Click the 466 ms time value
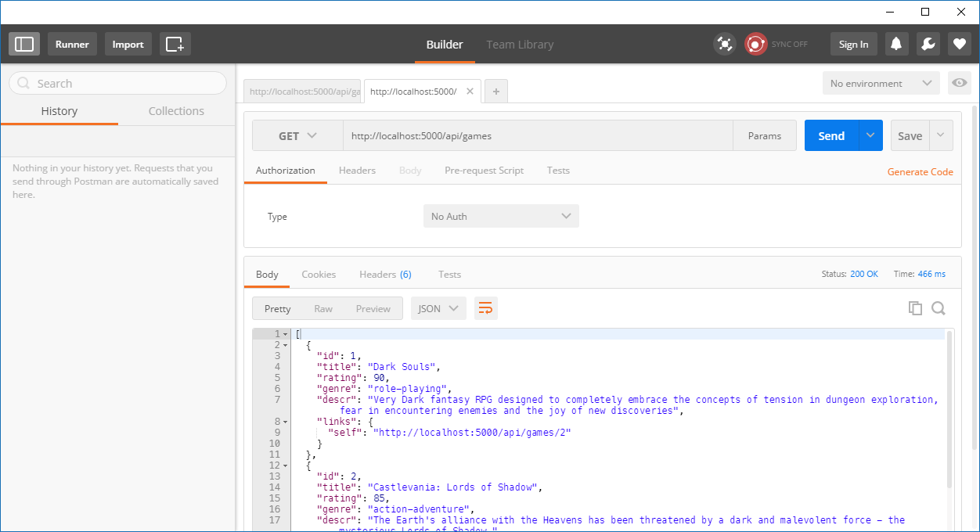The width and height of the screenshot is (980, 532). coord(931,274)
